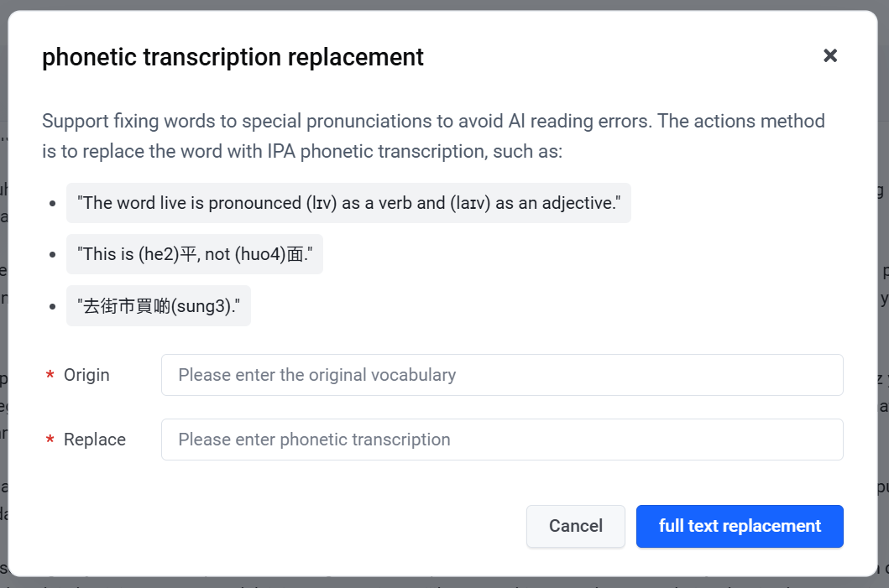
Task: Select the '去街市買啲(sung3)' example snippet
Action: tap(158, 306)
